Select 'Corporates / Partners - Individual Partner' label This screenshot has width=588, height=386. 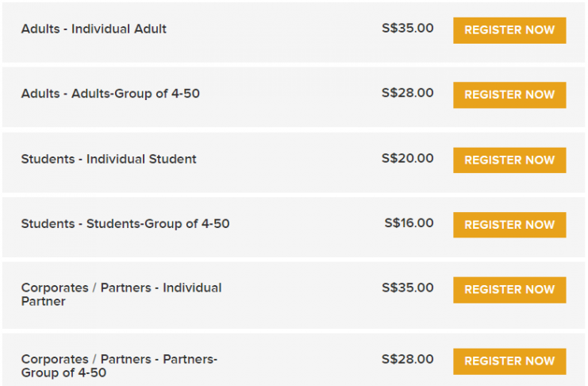pos(121,295)
